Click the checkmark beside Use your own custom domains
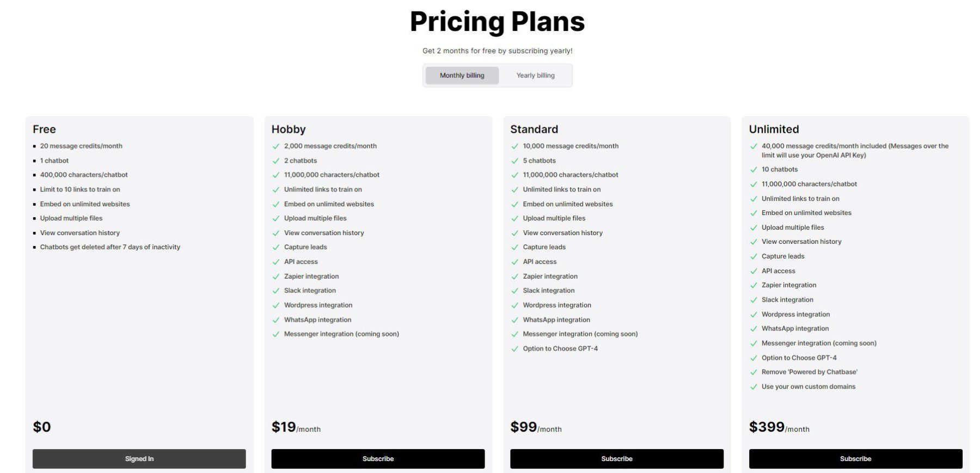The height and width of the screenshot is (473, 980). click(754, 386)
